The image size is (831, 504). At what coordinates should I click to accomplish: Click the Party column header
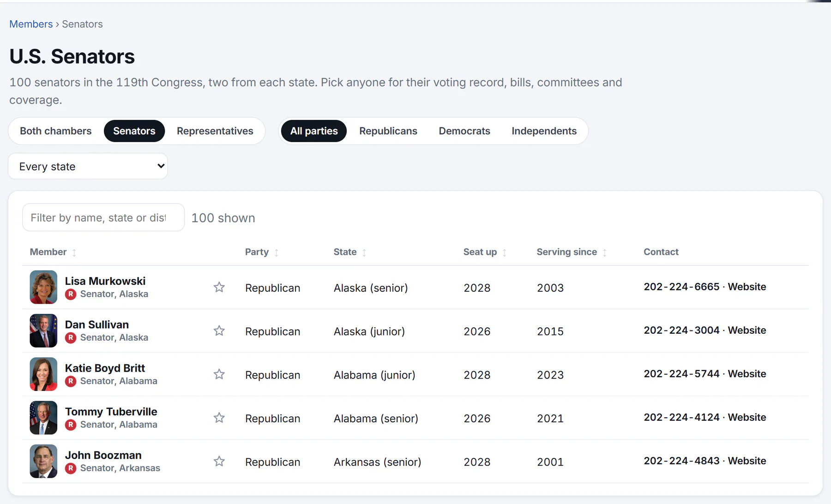point(257,252)
